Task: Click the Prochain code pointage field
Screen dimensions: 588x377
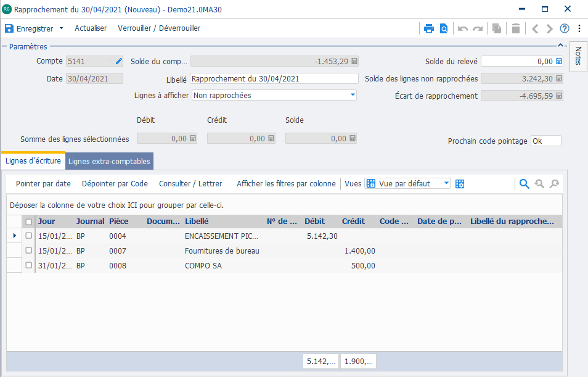Action: point(546,141)
